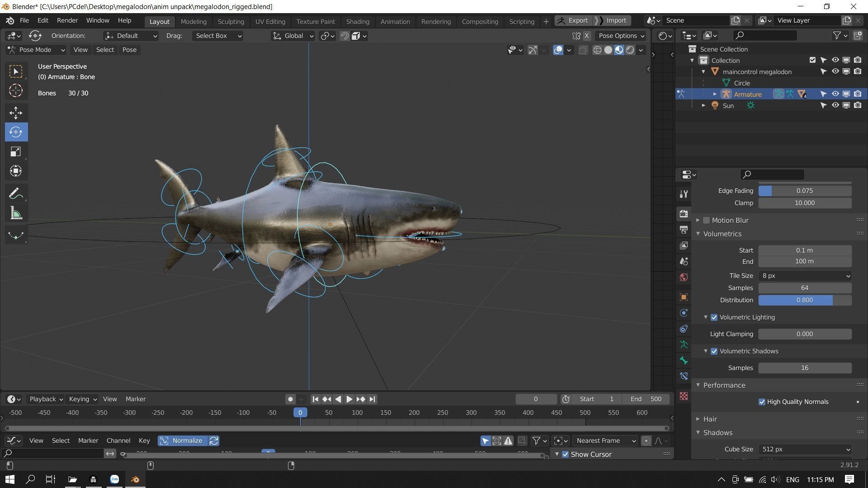Viewport: 868px width, 488px height.
Task: Open the Object properties tab
Action: click(684, 297)
